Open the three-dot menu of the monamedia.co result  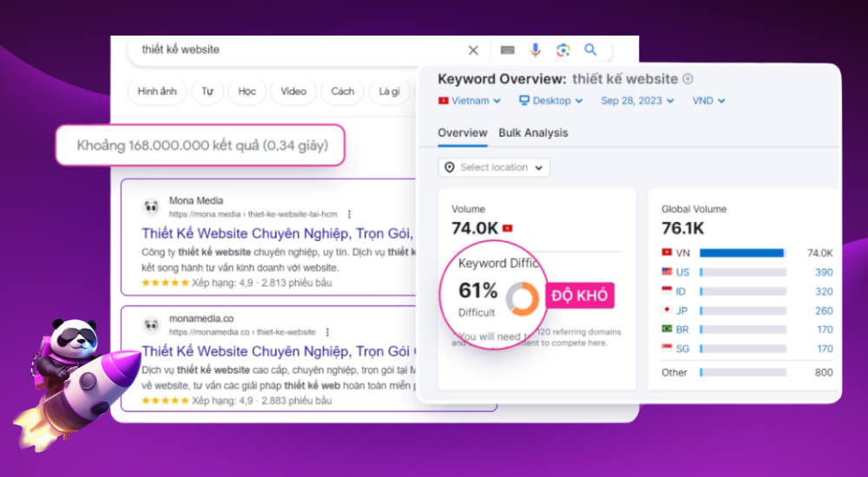coord(328,332)
